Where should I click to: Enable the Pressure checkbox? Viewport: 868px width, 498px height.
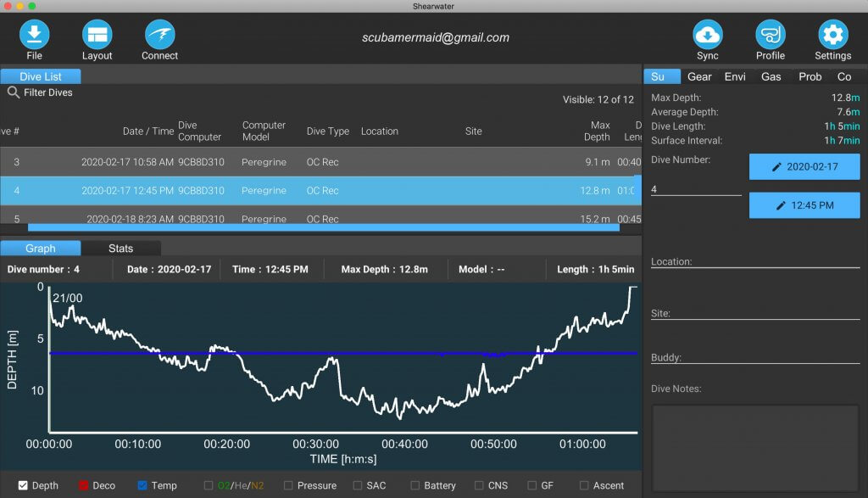(288, 485)
